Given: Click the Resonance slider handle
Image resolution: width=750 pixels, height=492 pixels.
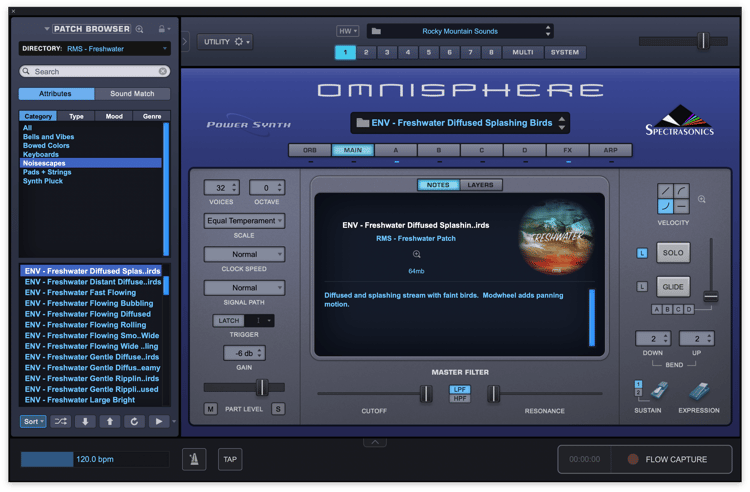Looking at the screenshot, I should pos(494,394).
